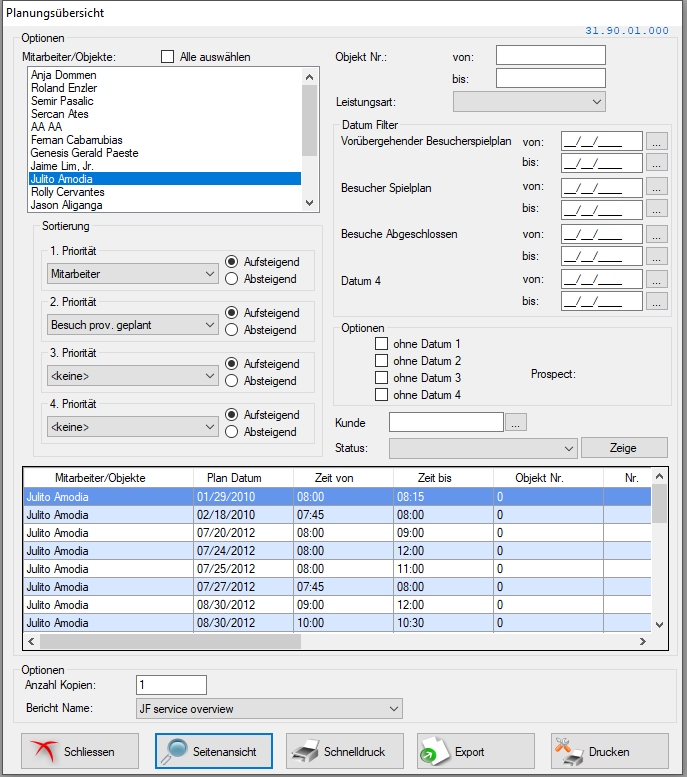Open date picker for Besucher Spielplan bis

coord(656,209)
